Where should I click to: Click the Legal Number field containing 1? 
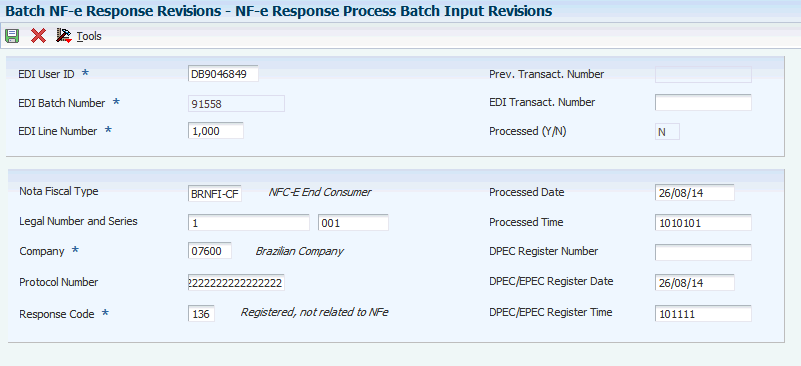[249, 223]
